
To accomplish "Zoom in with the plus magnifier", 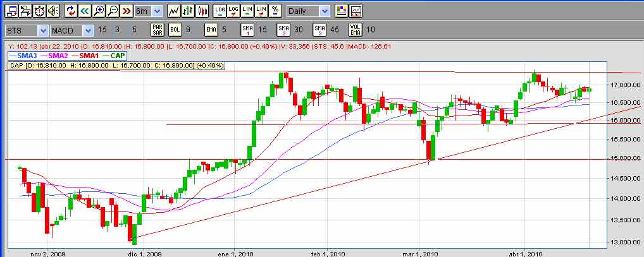I will pyautogui.click(x=99, y=11).
